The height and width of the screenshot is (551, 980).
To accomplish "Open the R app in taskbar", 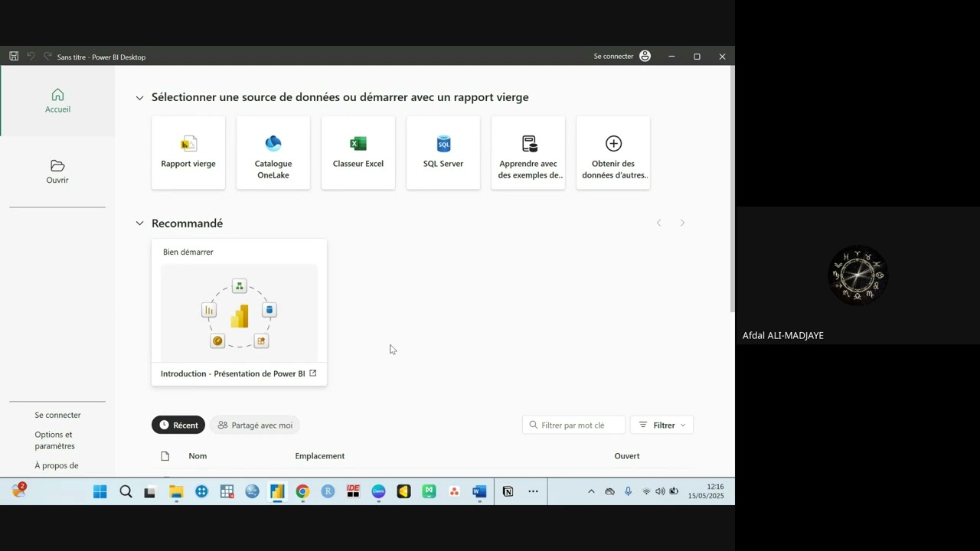I will click(328, 492).
